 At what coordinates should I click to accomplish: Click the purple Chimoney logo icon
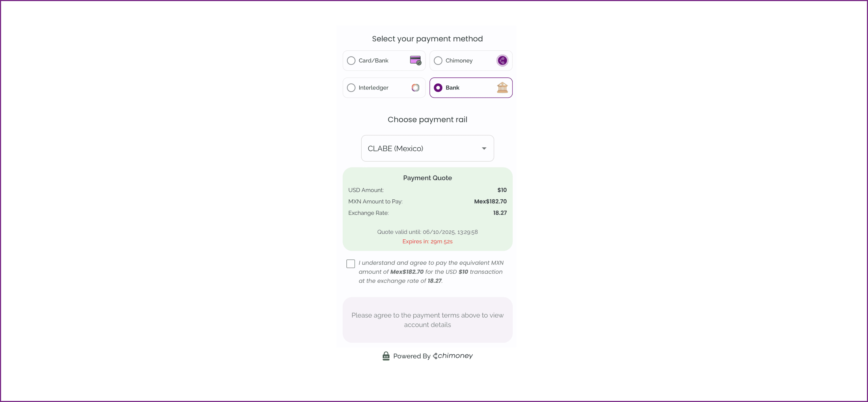502,60
